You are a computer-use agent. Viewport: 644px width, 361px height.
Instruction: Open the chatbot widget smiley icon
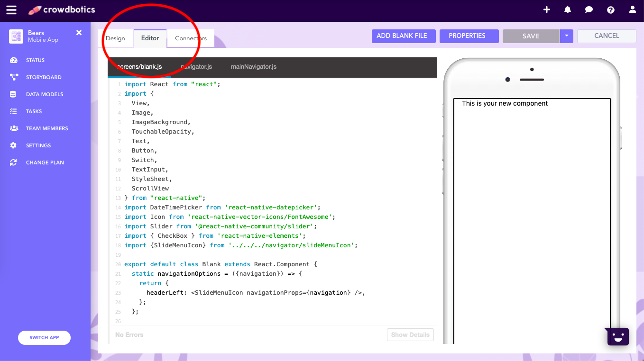pyautogui.click(x=618, y=336)
